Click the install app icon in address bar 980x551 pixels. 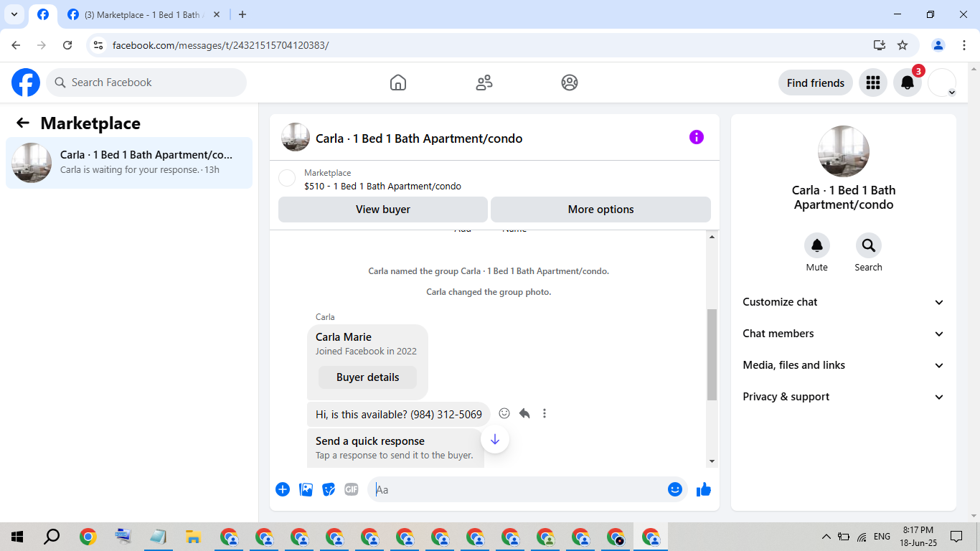click(880, 45)
